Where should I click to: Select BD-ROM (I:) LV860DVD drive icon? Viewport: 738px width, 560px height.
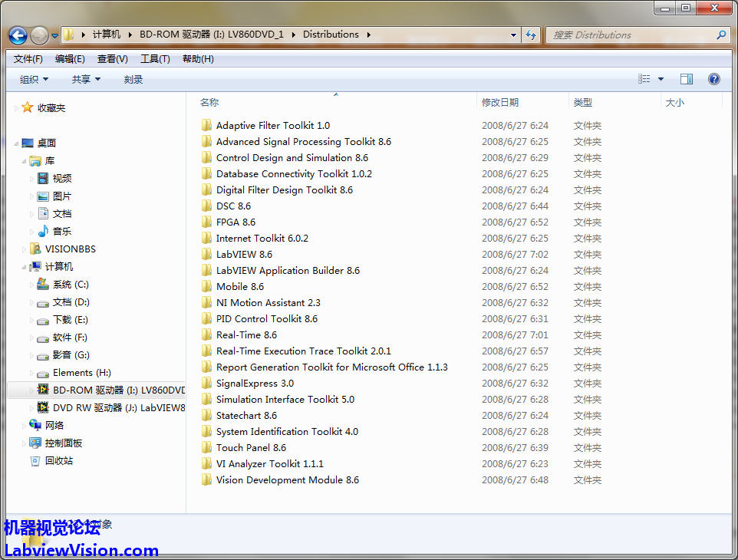pyautogui.click(x=43, y=390)
